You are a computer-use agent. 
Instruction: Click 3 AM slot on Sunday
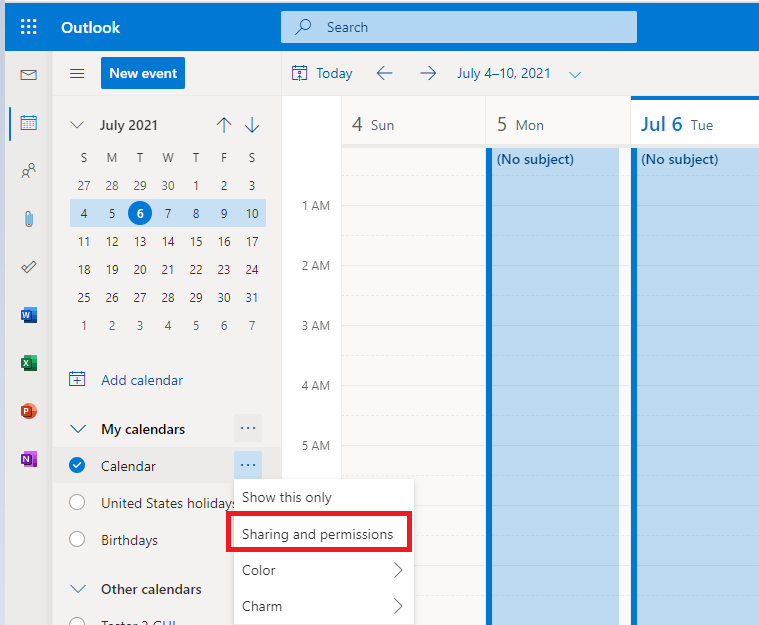(413, 340)
